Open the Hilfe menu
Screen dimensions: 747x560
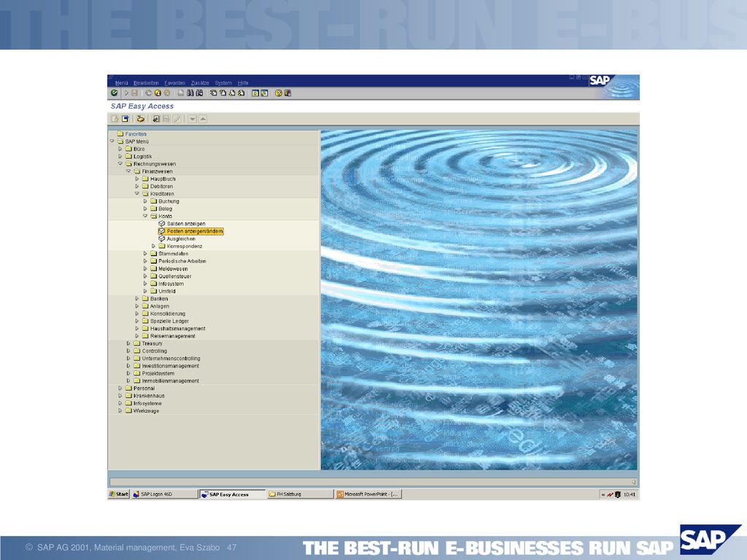point(243,83)
